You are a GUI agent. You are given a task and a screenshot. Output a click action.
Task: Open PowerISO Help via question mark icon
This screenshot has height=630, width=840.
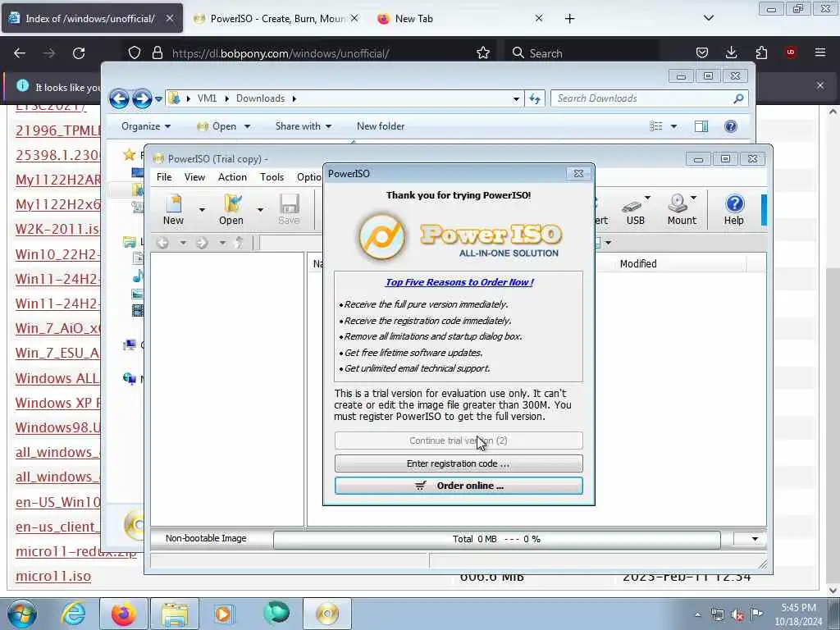click(x=734, y=209)
